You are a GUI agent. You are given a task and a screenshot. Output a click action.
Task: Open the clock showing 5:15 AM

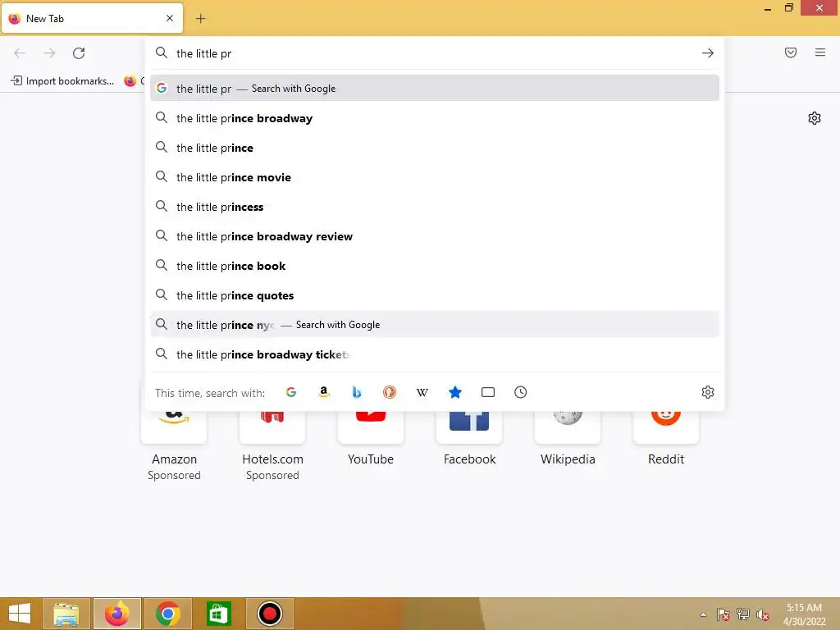tap(804, 614)
